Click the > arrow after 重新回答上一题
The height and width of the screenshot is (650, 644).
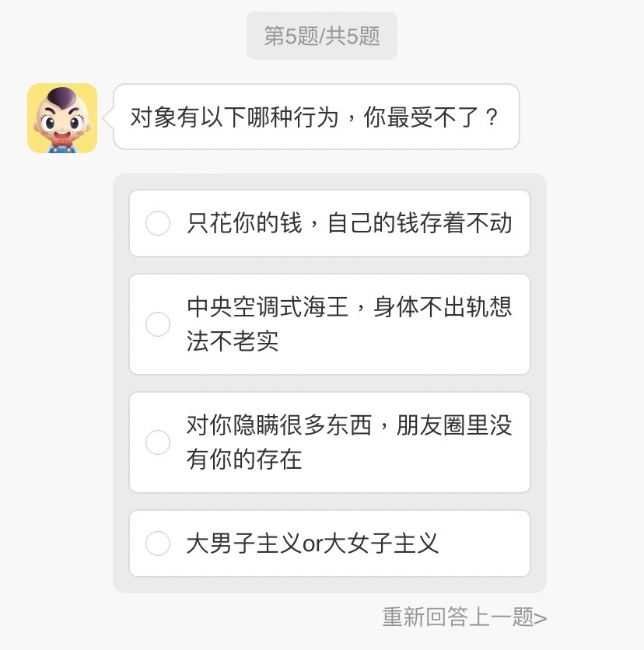pos(541,618)
